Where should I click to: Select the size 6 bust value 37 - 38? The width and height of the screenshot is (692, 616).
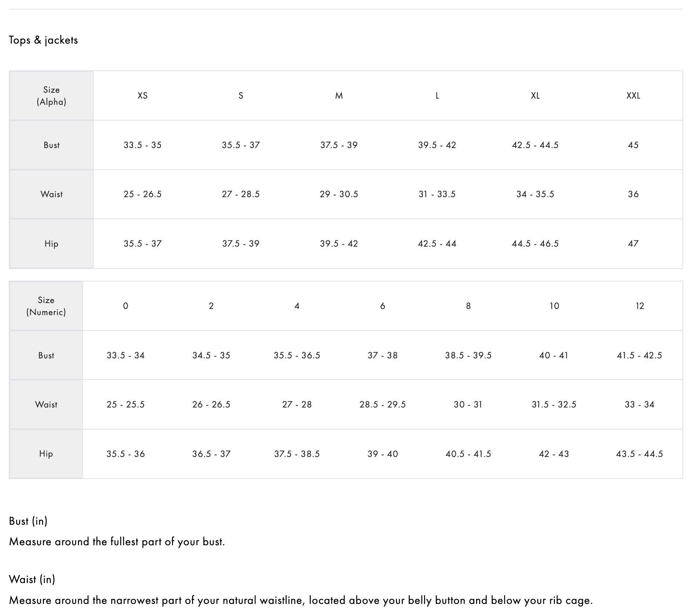pos(383,355)
